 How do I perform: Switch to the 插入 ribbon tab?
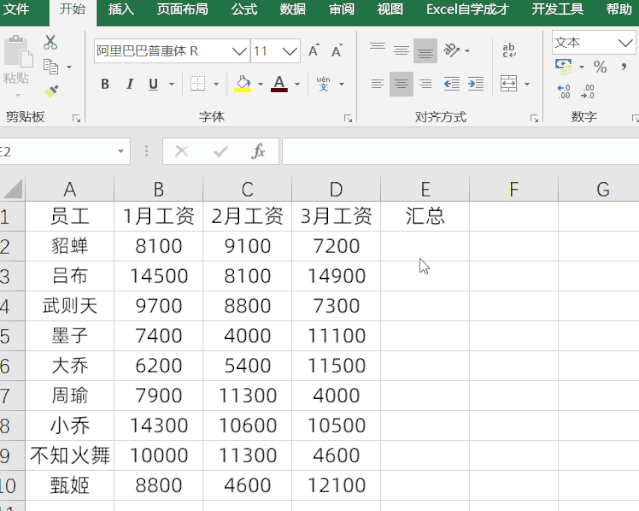(121, 10)
